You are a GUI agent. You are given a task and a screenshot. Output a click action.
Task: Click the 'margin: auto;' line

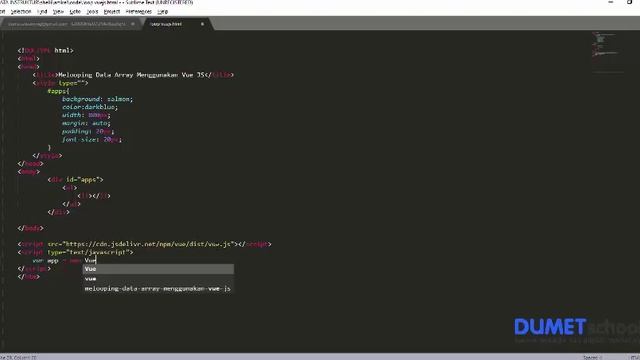coord(86,123)
